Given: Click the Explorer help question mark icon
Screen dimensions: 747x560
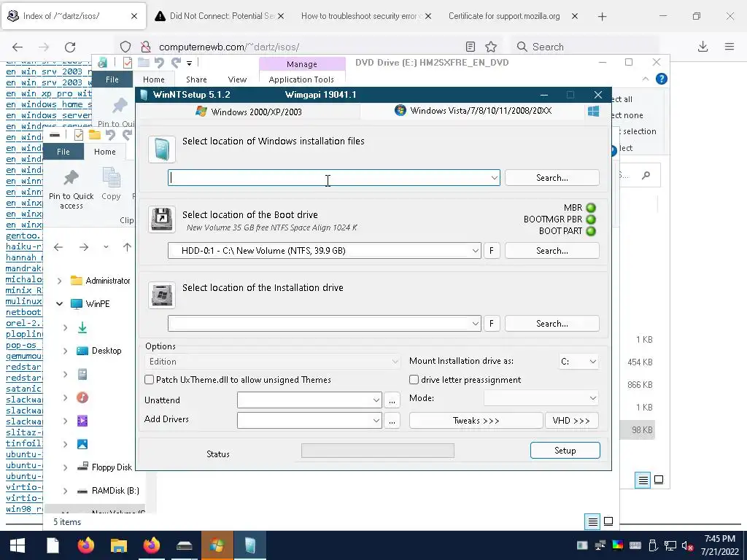Looking at the screenshot, I should click(x=661, y=79).
